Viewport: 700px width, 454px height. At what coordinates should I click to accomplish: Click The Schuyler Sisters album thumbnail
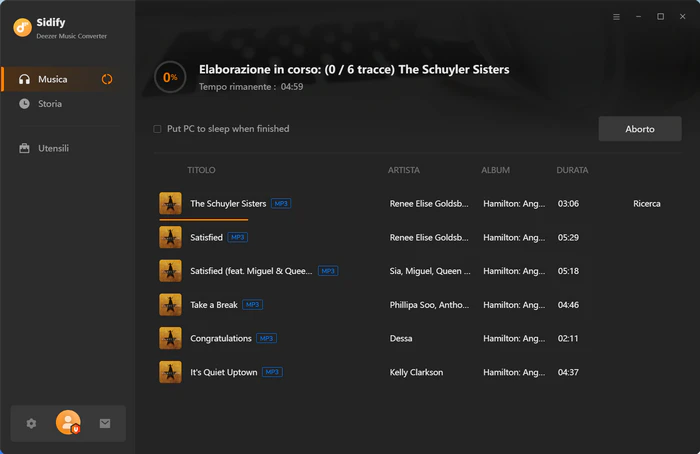[x=171, y=204]
